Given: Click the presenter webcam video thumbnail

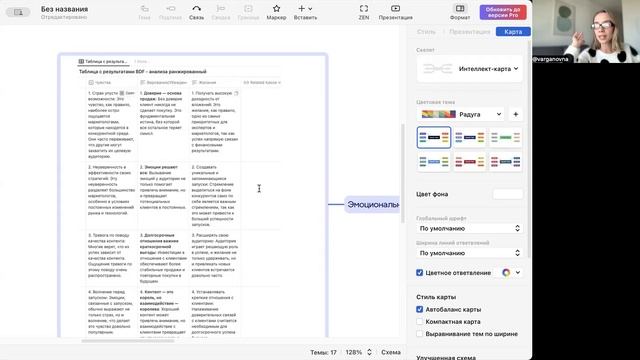Looking at the screenshot, I should pyautogui.click(x=586, y=31).
